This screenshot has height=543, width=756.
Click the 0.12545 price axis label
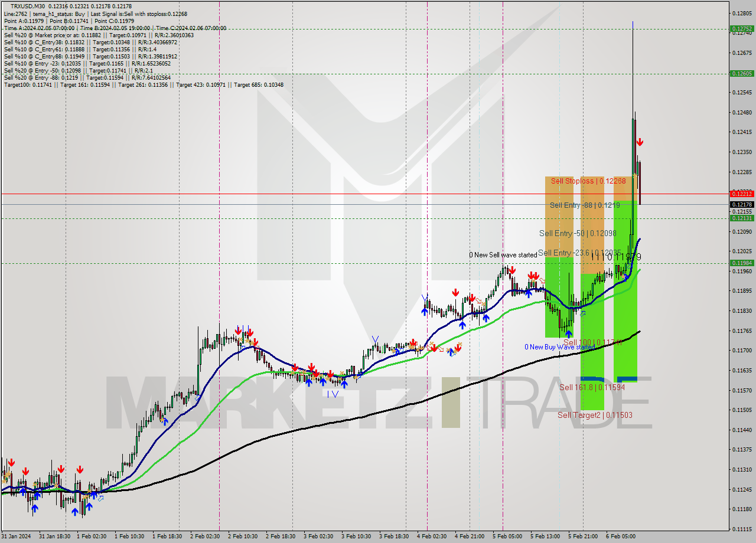tap(742, 92)
